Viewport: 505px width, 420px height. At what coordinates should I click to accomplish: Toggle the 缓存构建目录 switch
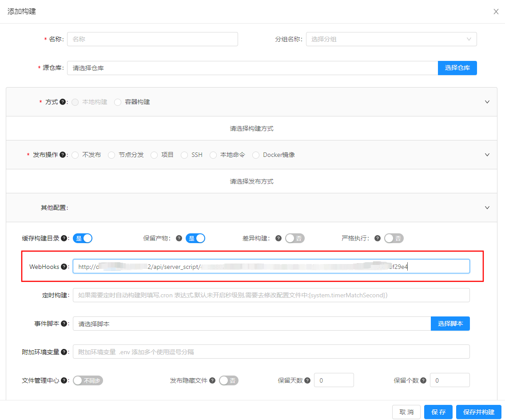pyautogui.click(x=83, y=238)
